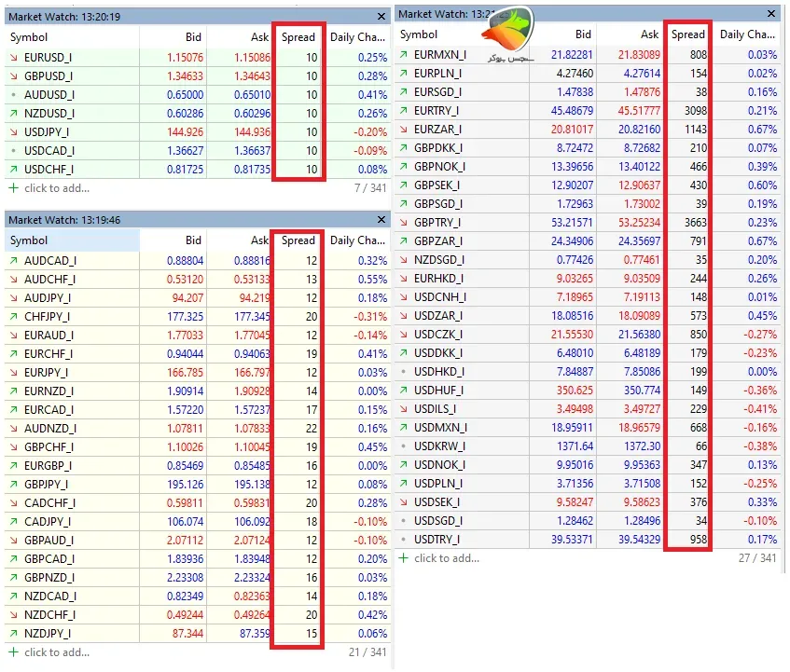Select the GBPUSD_I symbol row
Screen dimensions: 790x672
(x=198, y=76)
